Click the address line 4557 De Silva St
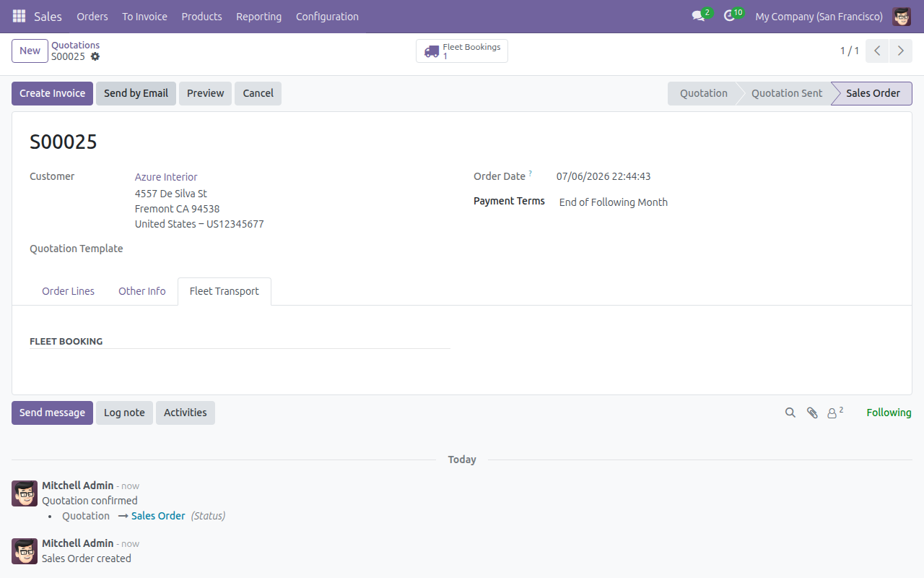Image resolution: width=924 pixels, height=578 pixels. (x=171, y=194)
